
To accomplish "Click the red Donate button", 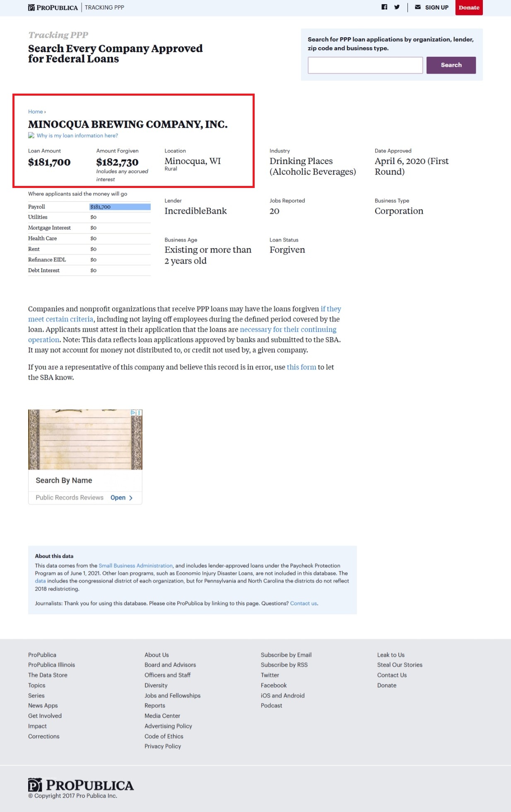I will coord(469,7).
